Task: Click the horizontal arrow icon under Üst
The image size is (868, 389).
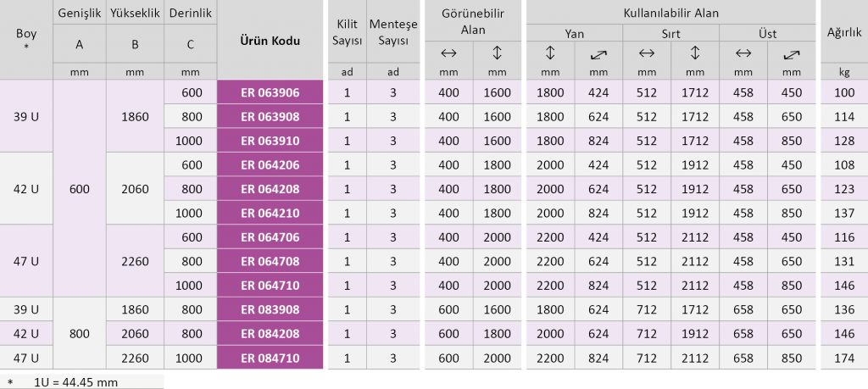Action: click(x=743, y=53)
